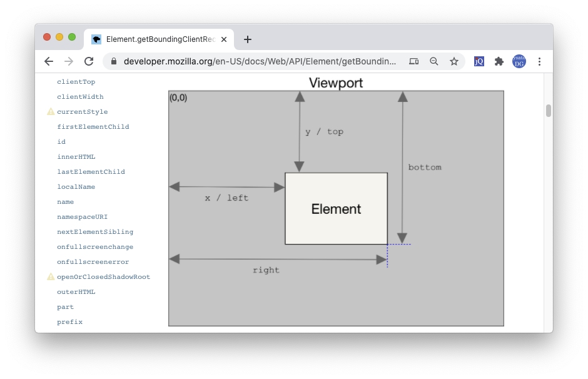Viewport: 588px width, 379px height.
Task: Click the address bar URL field
Action: pos(260,61)
